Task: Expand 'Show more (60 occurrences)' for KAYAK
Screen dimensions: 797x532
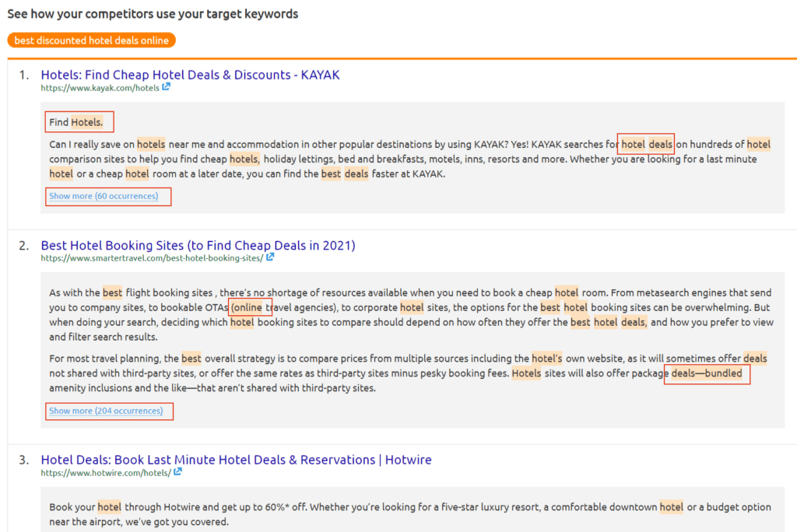Action: point(104,196)
